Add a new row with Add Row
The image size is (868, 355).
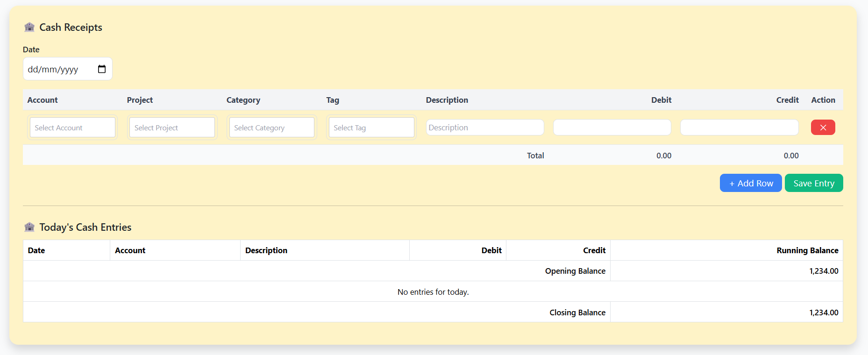[x=751, y=183]
